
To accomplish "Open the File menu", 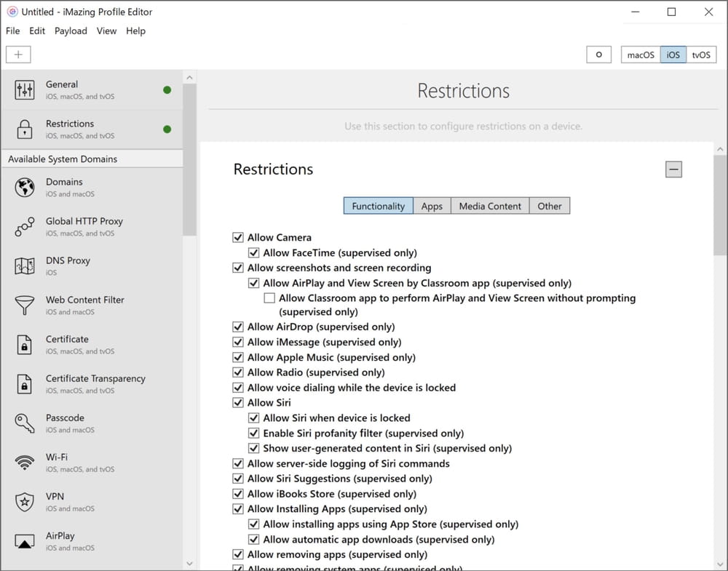I will (x=12, y=31).
